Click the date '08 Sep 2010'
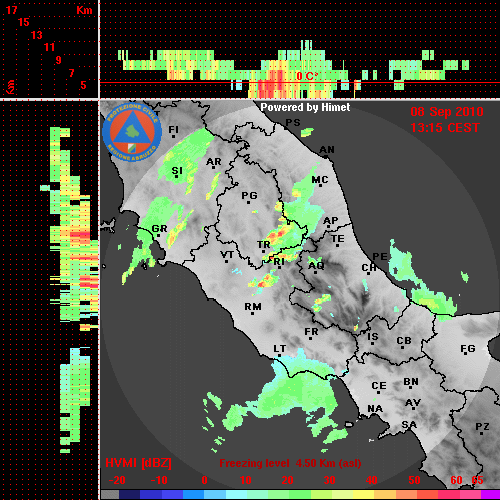Screen dimensions: 500x500 (x=447, y=112)
